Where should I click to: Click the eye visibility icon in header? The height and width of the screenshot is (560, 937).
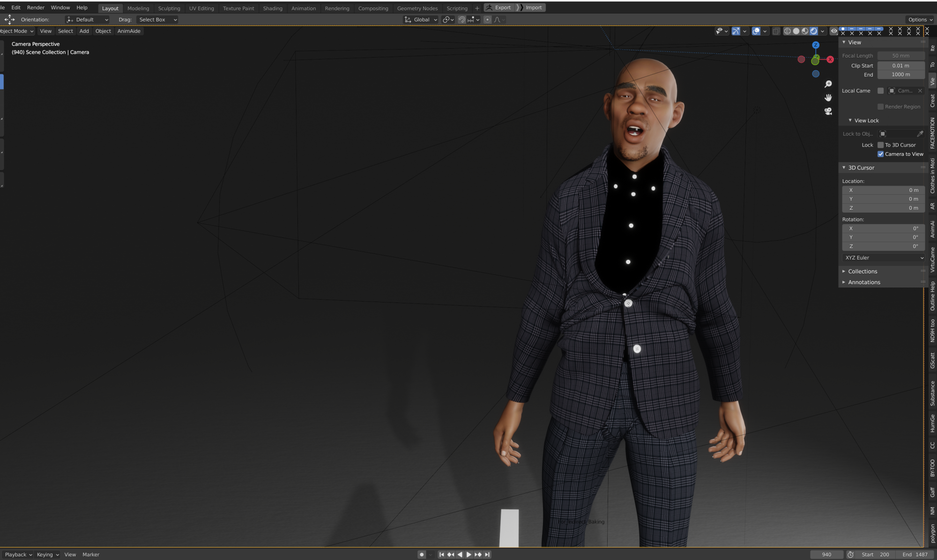(x=834, y=31)
